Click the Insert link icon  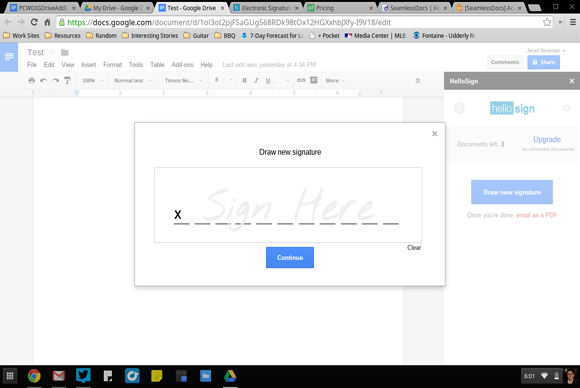pos(301,80)
